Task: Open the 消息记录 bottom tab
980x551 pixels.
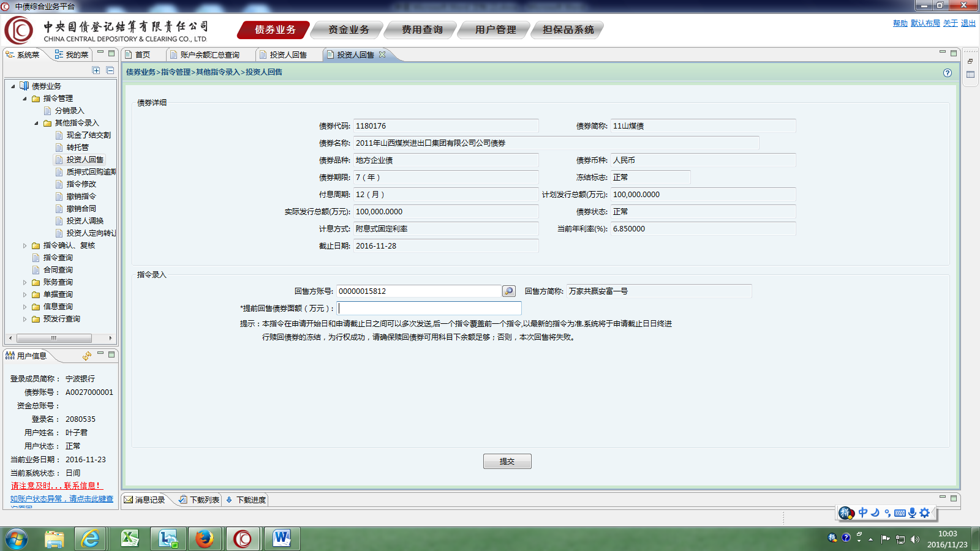Action: pyautogui.click(x=145, y=500)
